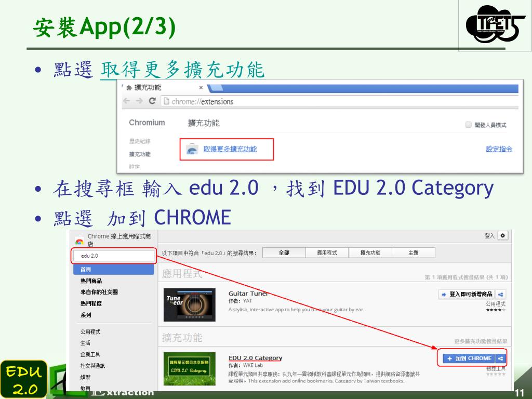Open the Guitar Tuner thumbnail
532x399 pixels.
click(x=189, y=304)
